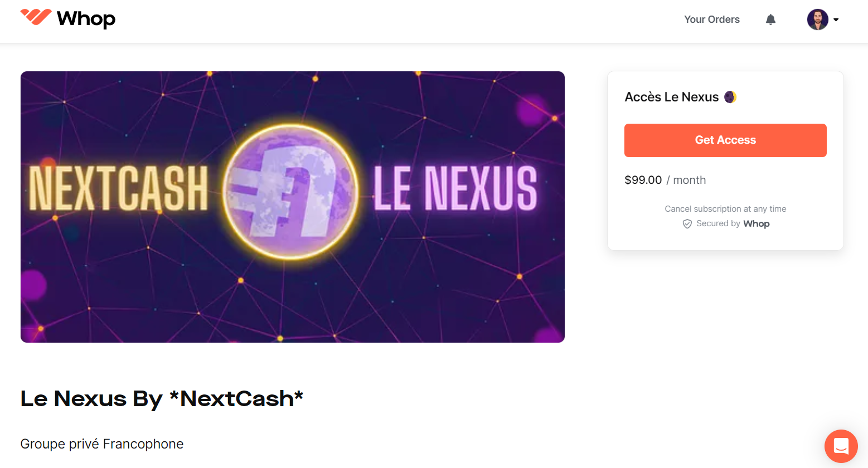Open the notifications bell
This screenshot has width=868, height=468.
[770, 20]
